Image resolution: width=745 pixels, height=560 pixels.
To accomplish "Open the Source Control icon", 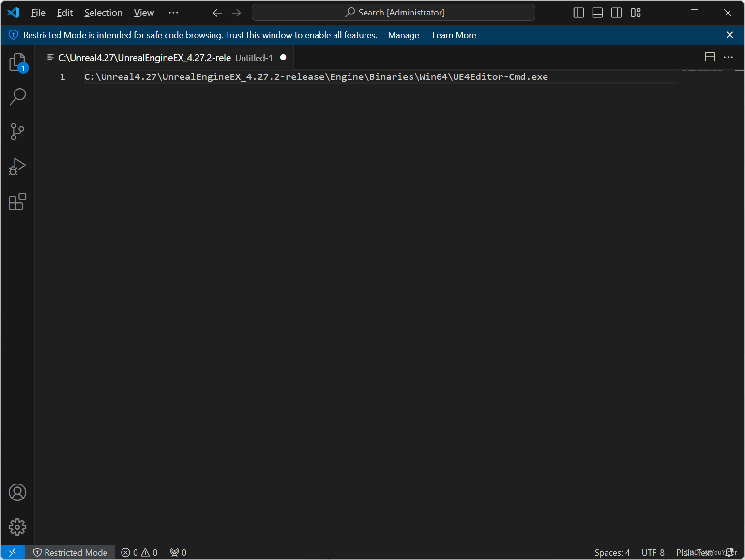I will coord(17,132).
